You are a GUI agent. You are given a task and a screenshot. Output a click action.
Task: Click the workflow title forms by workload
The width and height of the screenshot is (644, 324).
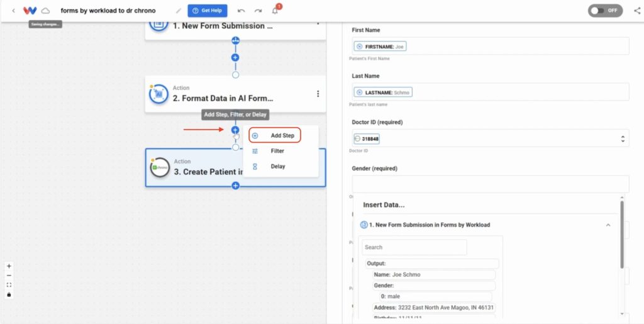[108, 11]
